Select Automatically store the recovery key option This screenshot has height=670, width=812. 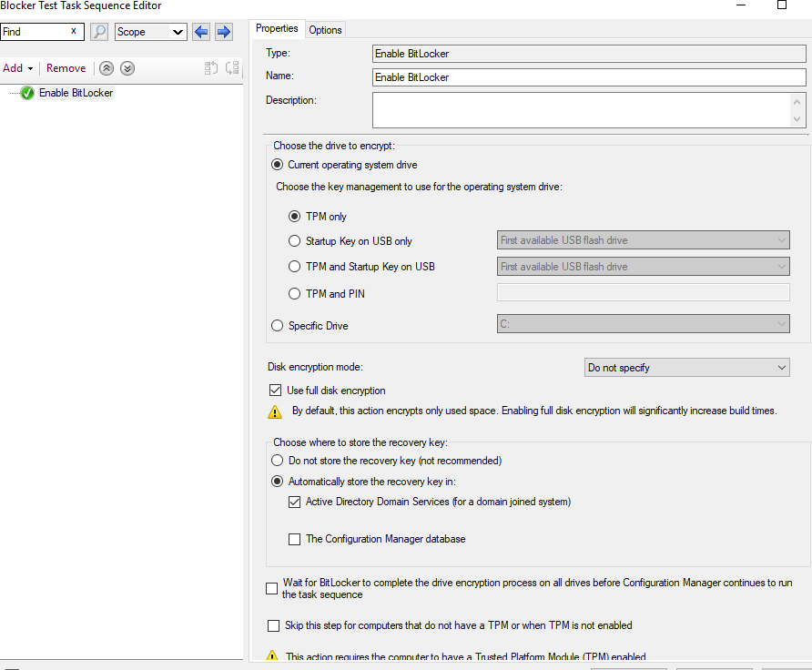click(278, 482)
